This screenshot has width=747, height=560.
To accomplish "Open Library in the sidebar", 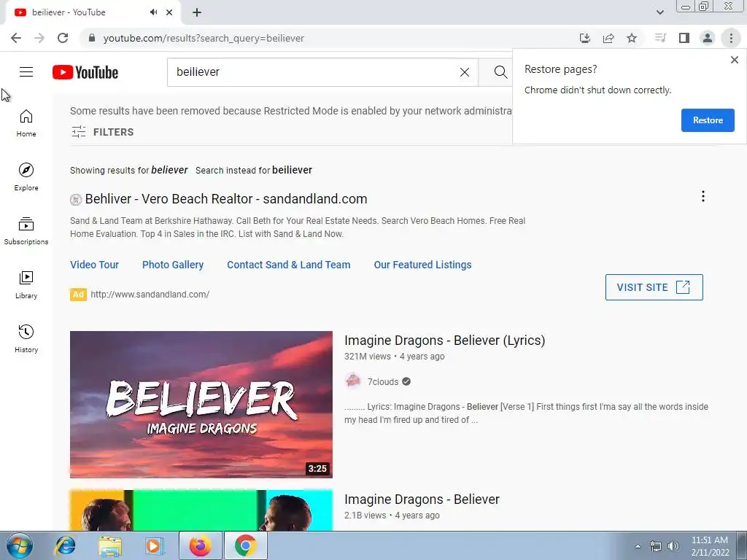I will click(x=26, y=285).
